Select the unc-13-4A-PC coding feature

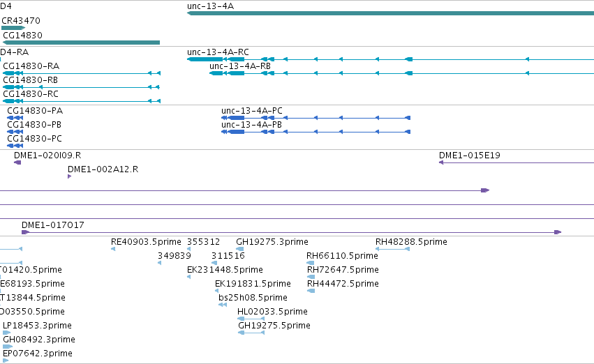pos(316,118)
